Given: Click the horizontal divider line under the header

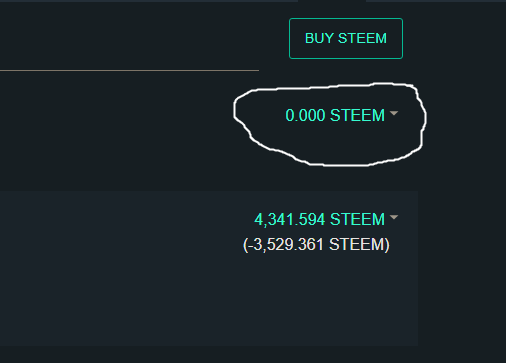Looking at the screenshot, I should (x=129, y=70).
